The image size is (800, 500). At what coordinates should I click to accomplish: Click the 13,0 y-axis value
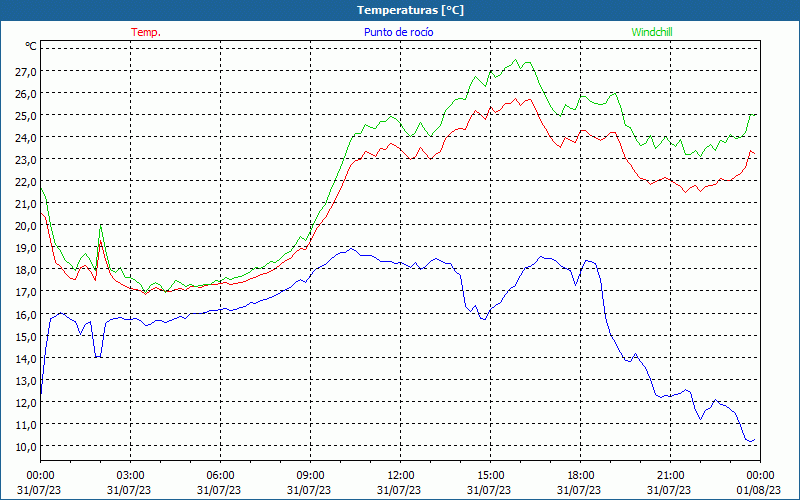click(26, 380)
